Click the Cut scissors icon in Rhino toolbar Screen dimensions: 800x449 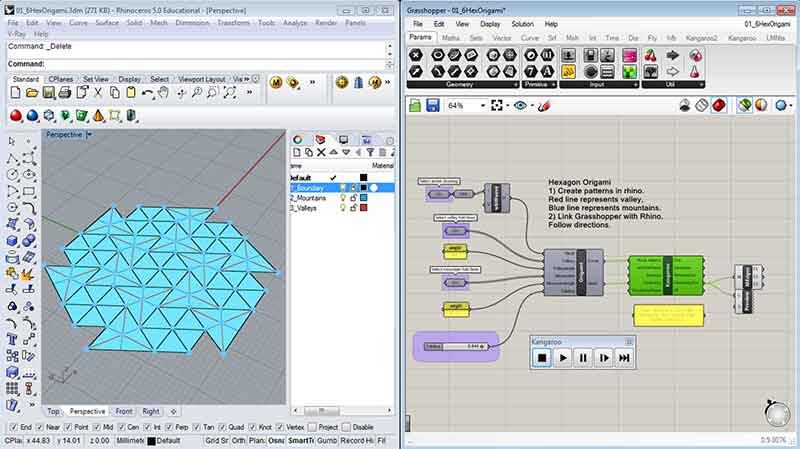[x=98, y=93]
